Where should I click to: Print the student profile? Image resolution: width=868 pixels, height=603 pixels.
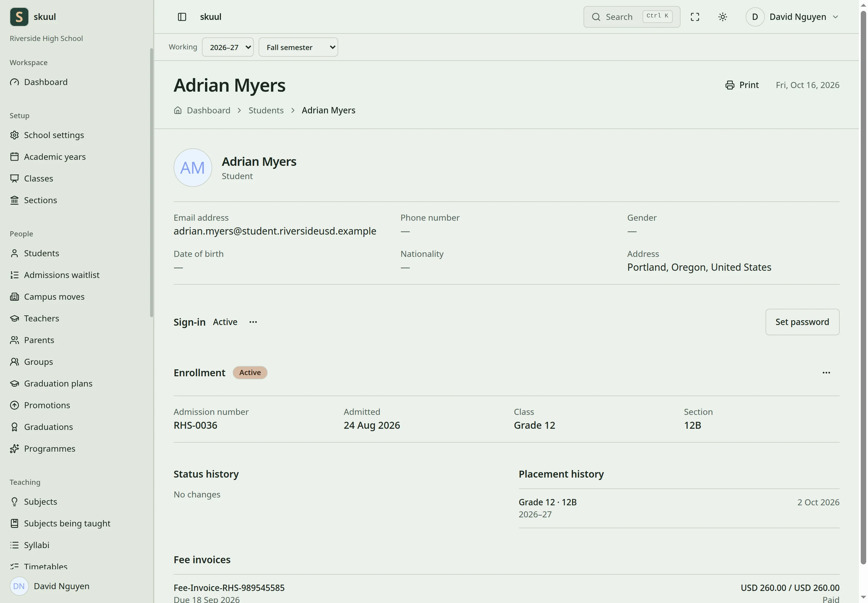pos(742,85)
